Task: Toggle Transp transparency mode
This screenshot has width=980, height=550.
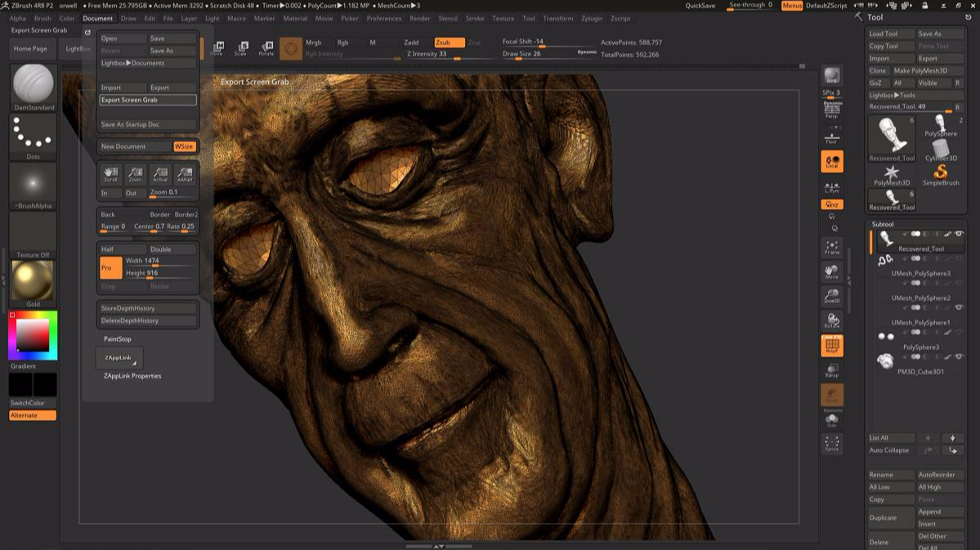Action: click(832, 371)
